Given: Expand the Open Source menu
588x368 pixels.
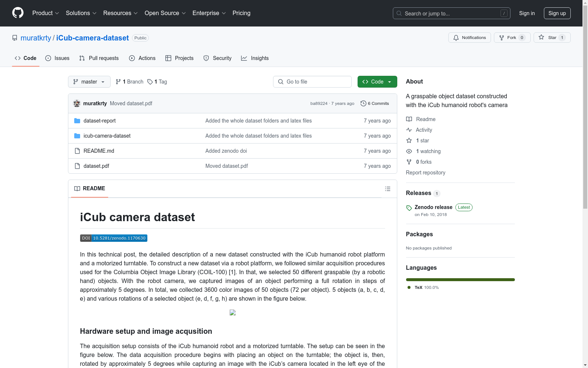Looking at the screenshot, I should [x=165, y=13].
